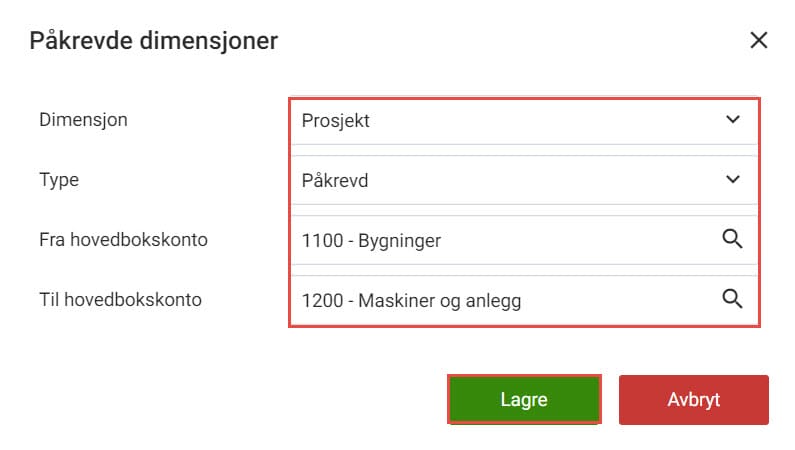
Task: Save the dimension with Lagre button
Action: 524,399
